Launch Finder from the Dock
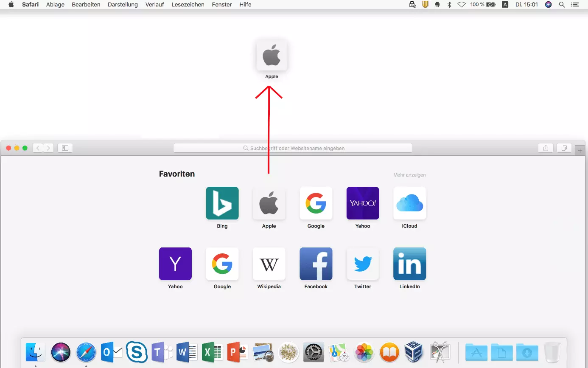This screenshot has width=588, height=368. point(36,352)
